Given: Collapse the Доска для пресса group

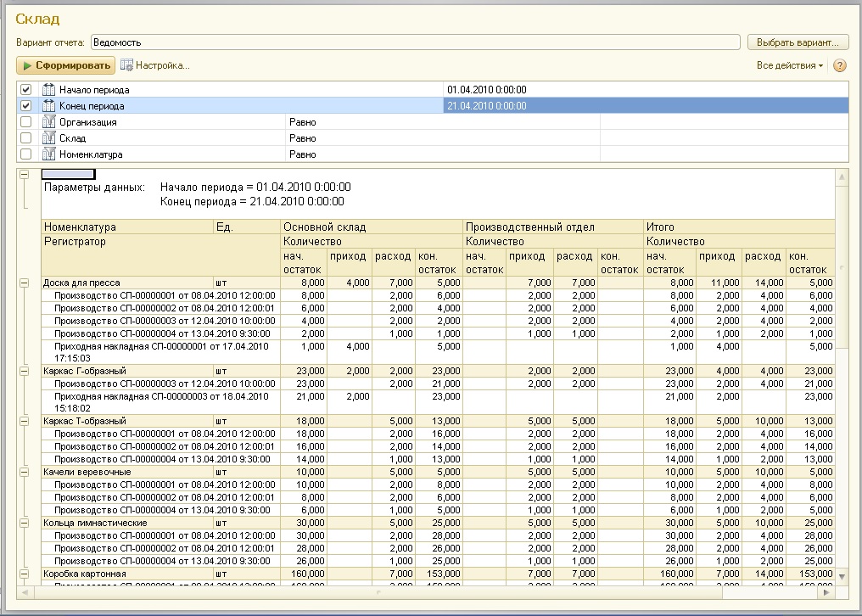Looking at the screenshot, I should point(24,282).
